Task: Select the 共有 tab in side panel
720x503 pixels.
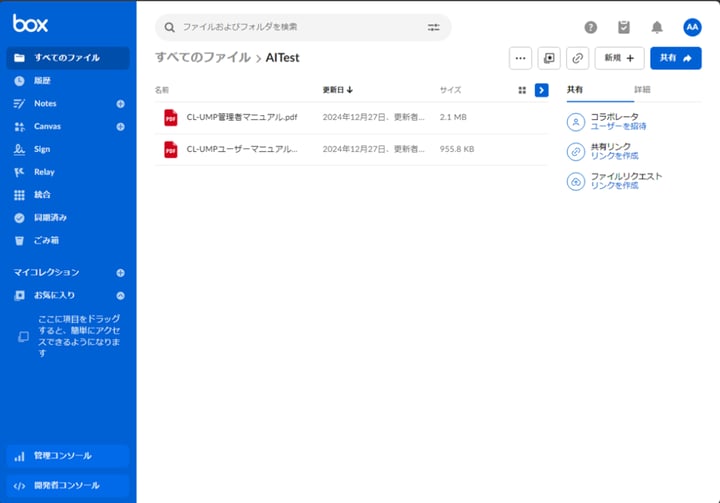Action: click(x=575, y=90)
